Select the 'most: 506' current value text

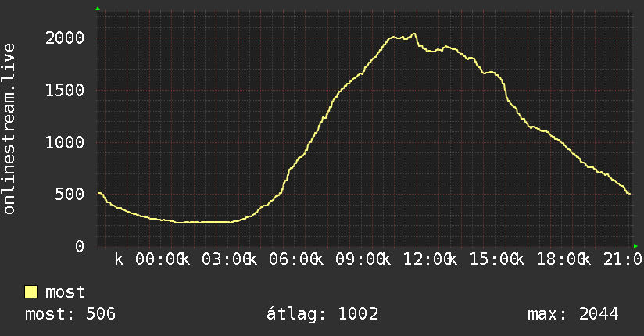(70, 314)
